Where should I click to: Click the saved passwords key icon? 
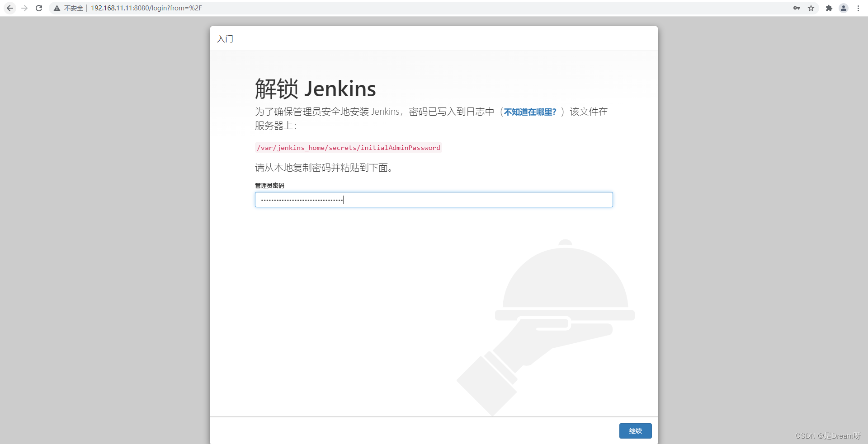click(797, 8)
